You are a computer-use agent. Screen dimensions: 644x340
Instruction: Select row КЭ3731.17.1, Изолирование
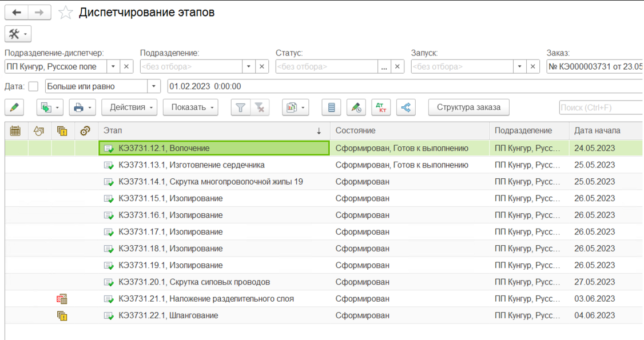(x=324, y=232)
